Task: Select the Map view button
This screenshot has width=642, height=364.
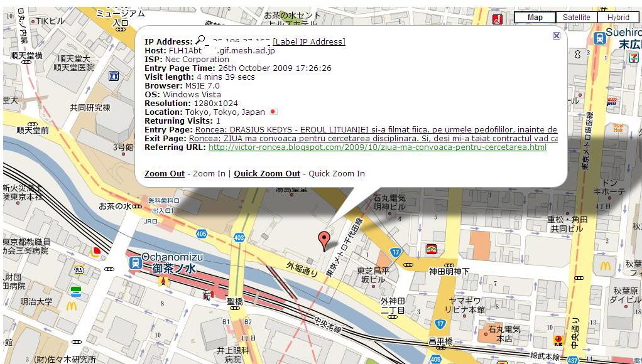Action: 535,17
